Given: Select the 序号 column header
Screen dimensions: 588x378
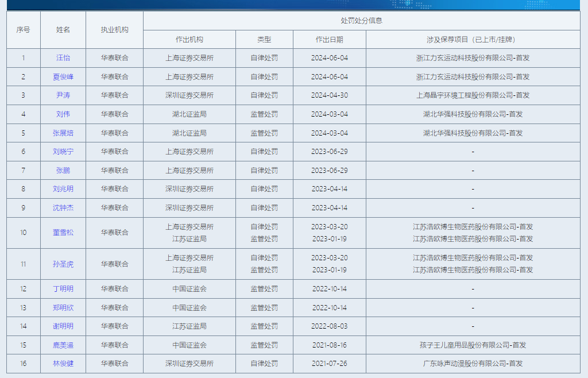Looking at the screenshot, I should pyautogui.click(x=23, y=30).
